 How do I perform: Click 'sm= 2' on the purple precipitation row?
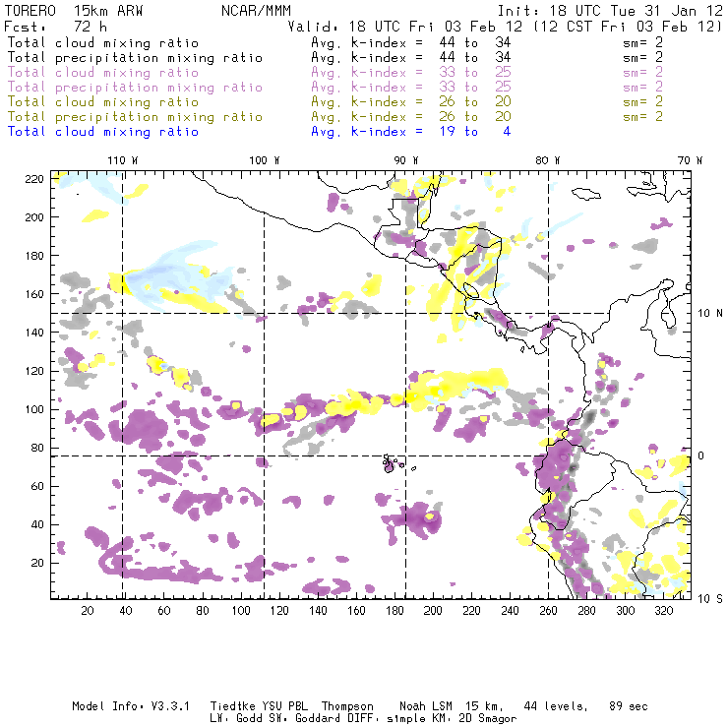(x=643, y=88)
